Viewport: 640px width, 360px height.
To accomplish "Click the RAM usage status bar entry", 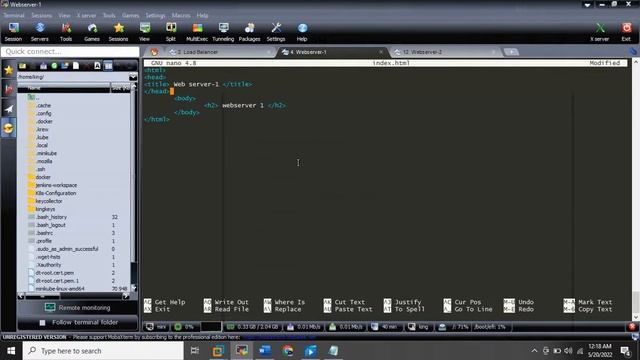I will 253,327.
